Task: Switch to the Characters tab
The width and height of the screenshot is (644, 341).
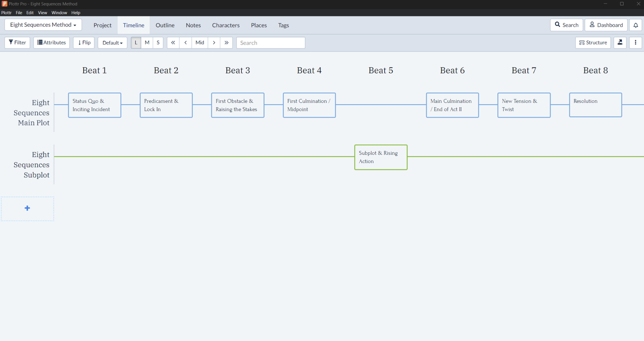Action: coord(226,25)
